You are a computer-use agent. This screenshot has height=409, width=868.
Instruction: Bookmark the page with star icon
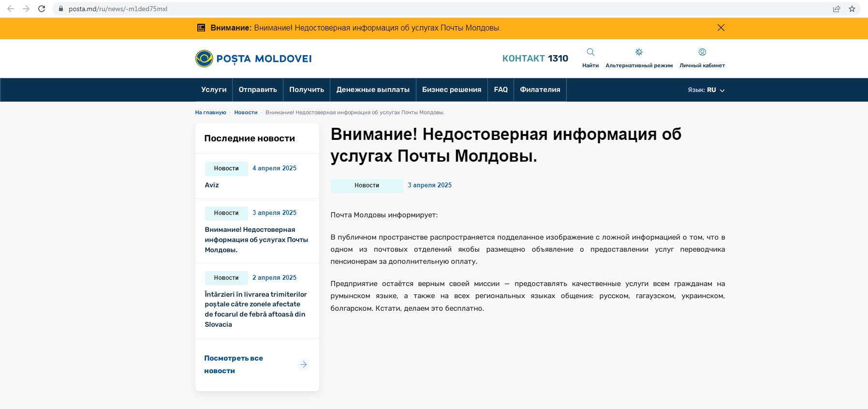(852, 9)
